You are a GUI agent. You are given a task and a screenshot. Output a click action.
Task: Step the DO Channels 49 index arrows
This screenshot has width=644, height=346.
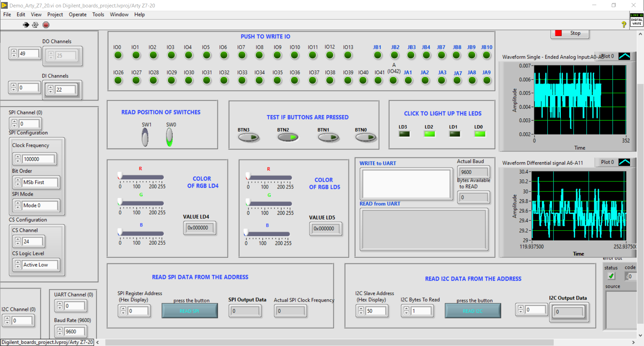point(14,53)
